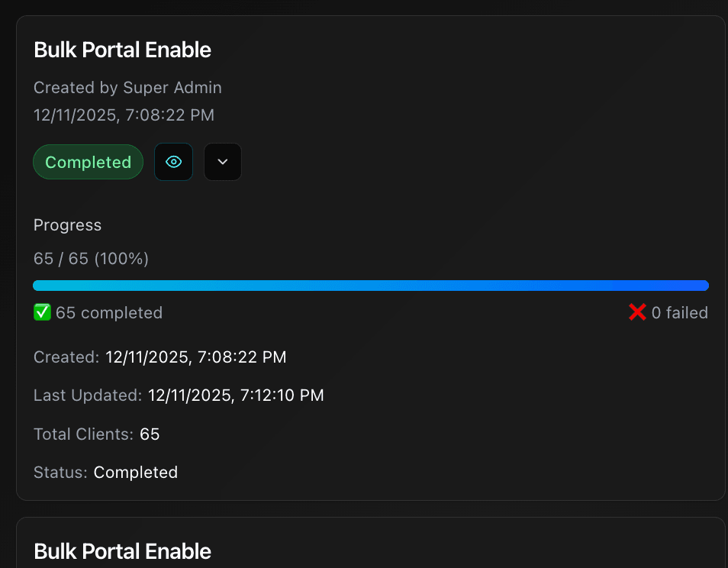Click the eye view-details icon button

[174, 162]
